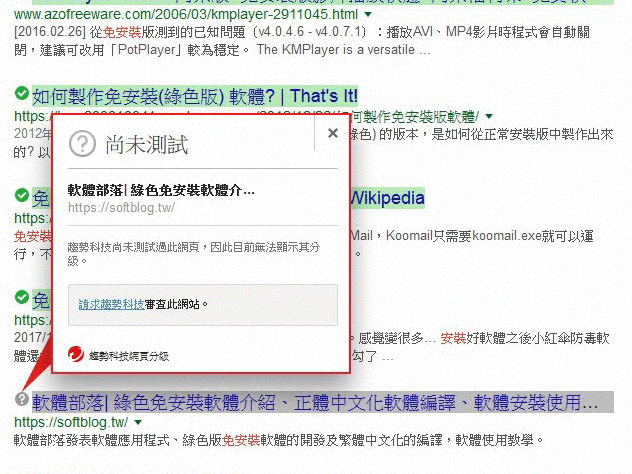
Task: Click green safe checkmark beside That's It! result
Action: pos(21,94)
